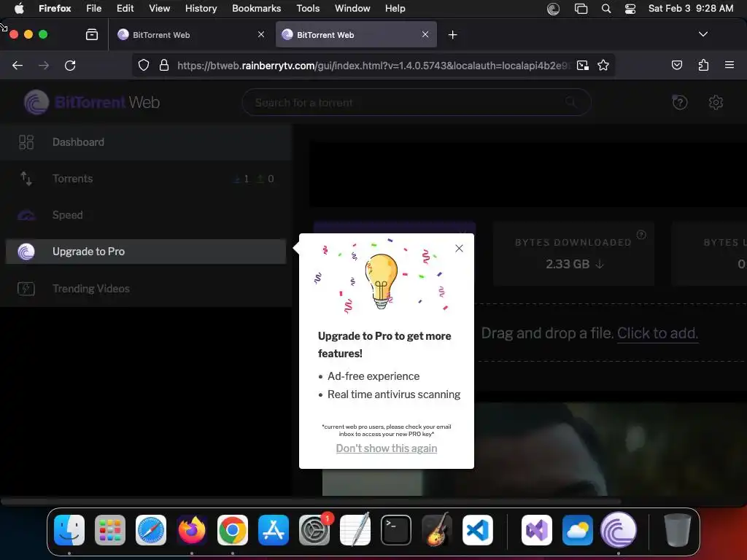Open BitTorrent settings gear
The height and width of the screenshot is (560, 747).
pyautogui.click(x=716, y=102)
